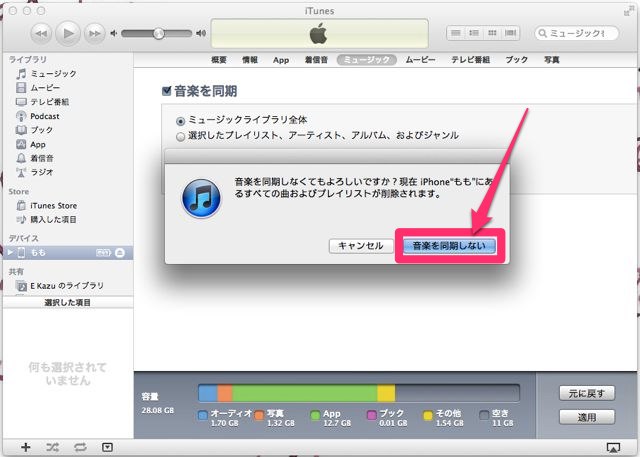Select 選択したプレイリスト、アーティスト radio button
Viewport: 640px width, 457px height.
tap(180, 137)
